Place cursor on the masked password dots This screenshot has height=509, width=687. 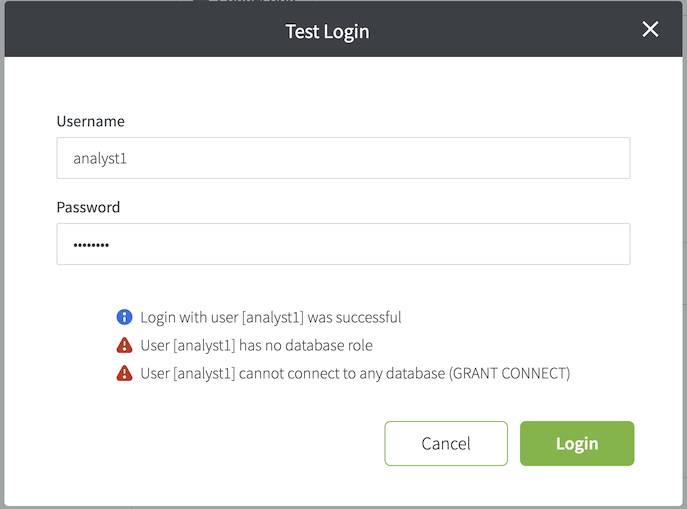(x=91, y=245)
